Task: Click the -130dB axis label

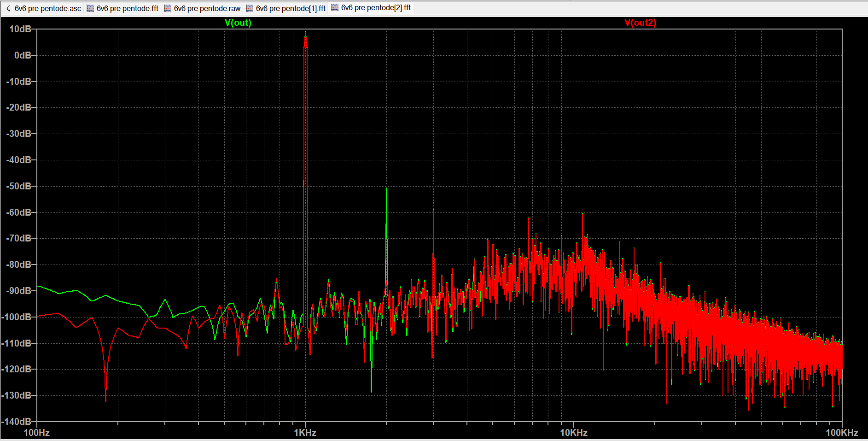Action: point(17,395)
